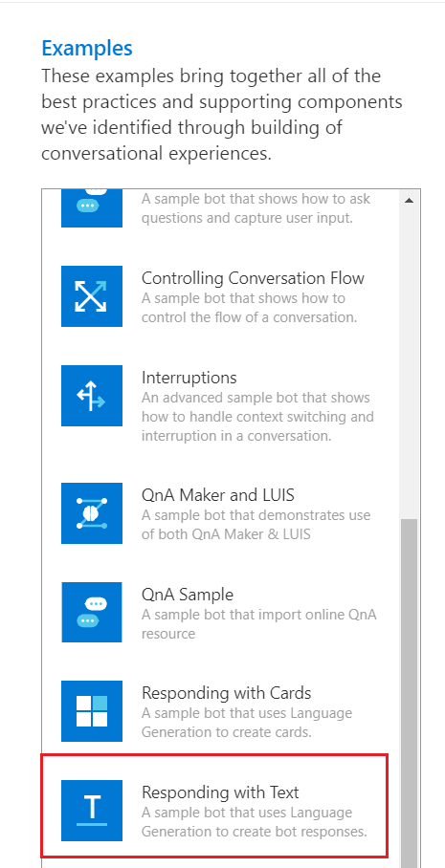445x868 pixels.
Task: Click the description under Interruptions
Action: (x=257, y=417)
